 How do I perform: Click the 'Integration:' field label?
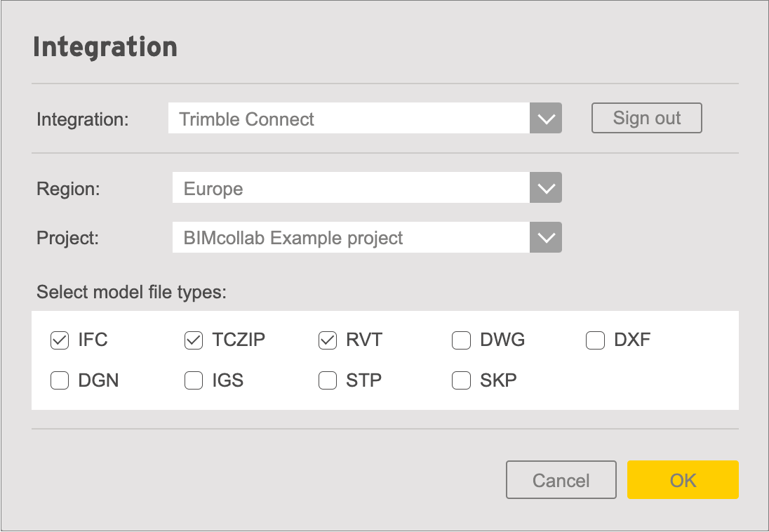tap(82, 119)
